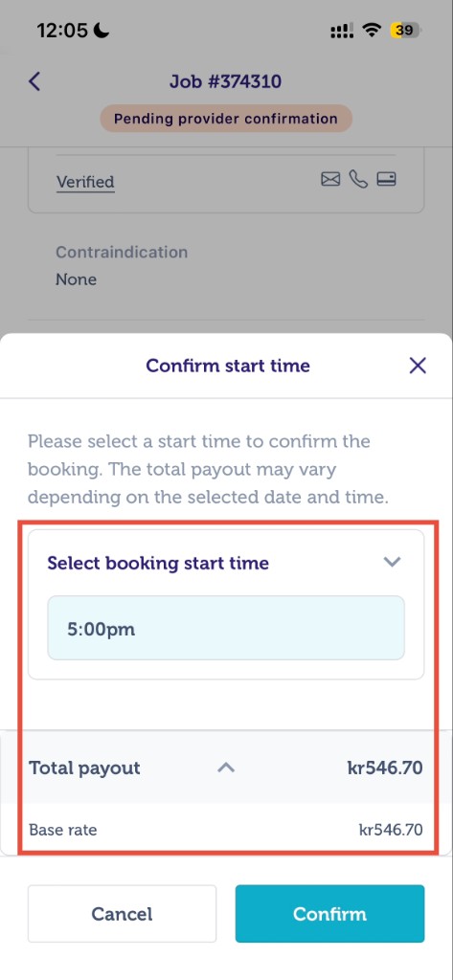Tap the Wi-Fi icon in status bar
The image size is (453, 980).
pyautogui.click(x=373, y=31)
